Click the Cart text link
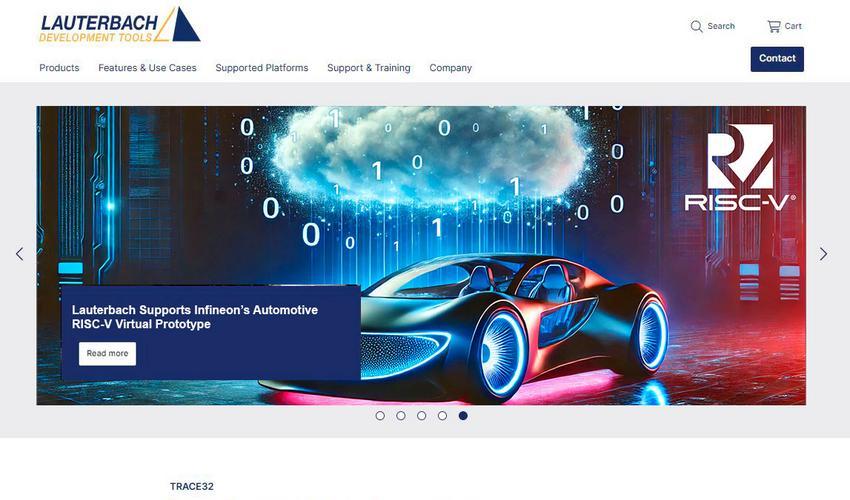The height and width of the screenshot is (500, 850). [793, 26]
